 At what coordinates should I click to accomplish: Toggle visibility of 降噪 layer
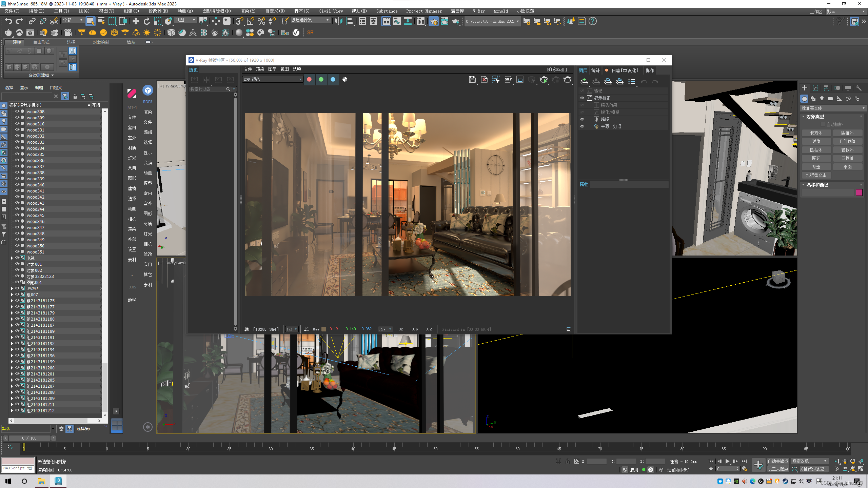(x=582, y=119)
